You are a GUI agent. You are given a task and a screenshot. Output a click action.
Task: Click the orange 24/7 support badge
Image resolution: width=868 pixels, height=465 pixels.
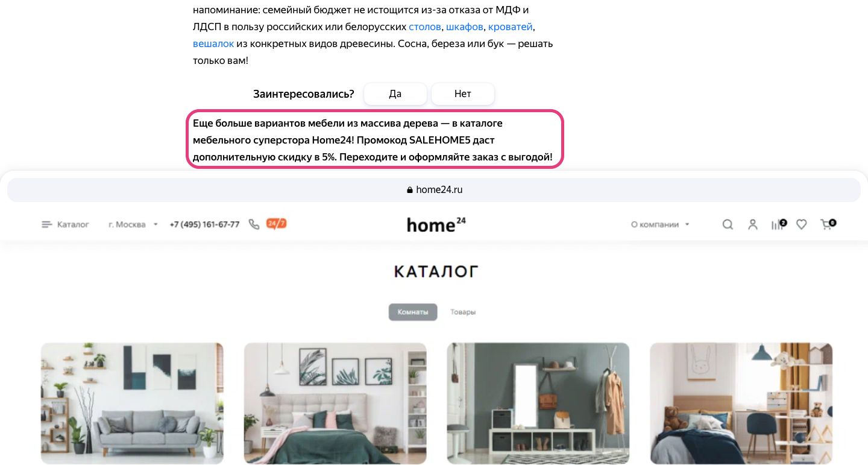[276, 224]
